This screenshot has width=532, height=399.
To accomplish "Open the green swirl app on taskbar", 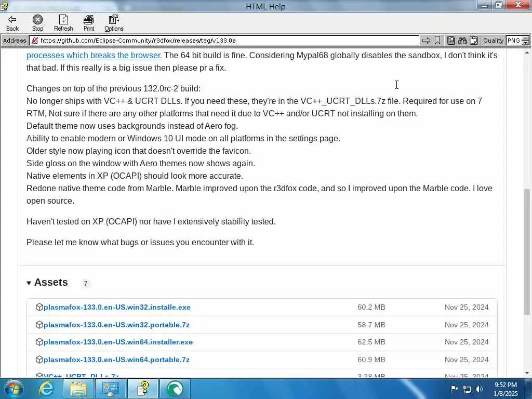I will pos(175,389).
